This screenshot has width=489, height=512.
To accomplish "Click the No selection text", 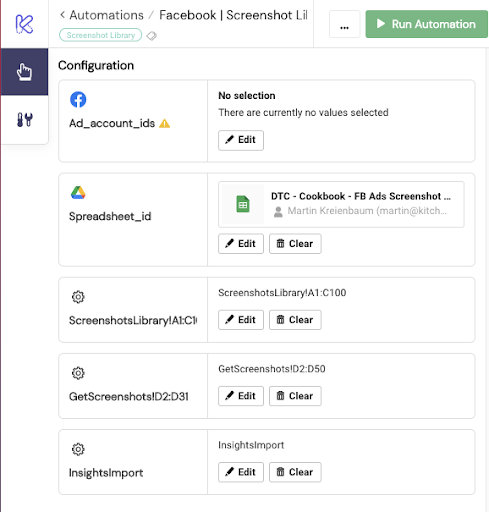I will [247, 96].
